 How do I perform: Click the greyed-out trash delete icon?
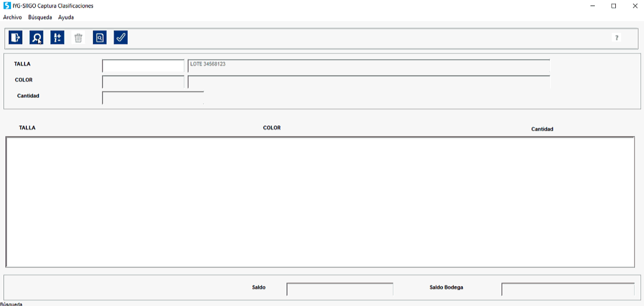[x=78, y=38]
